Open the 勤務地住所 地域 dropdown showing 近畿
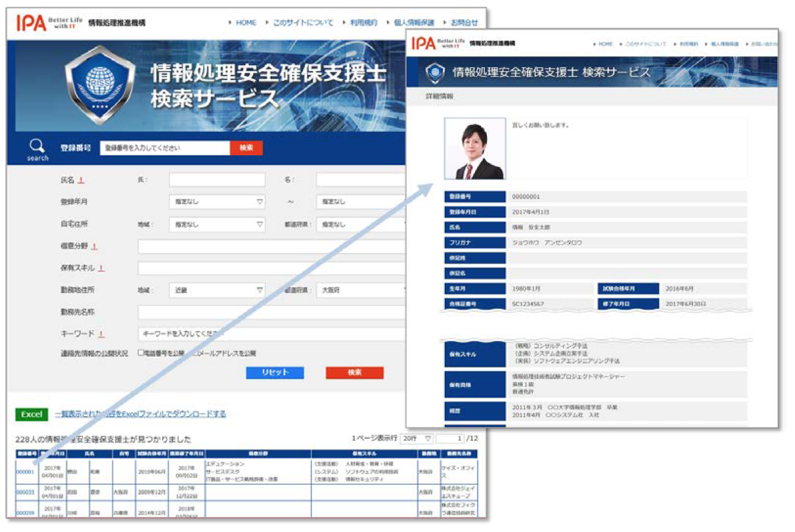The image size is (795, 532). pos(217,290)
